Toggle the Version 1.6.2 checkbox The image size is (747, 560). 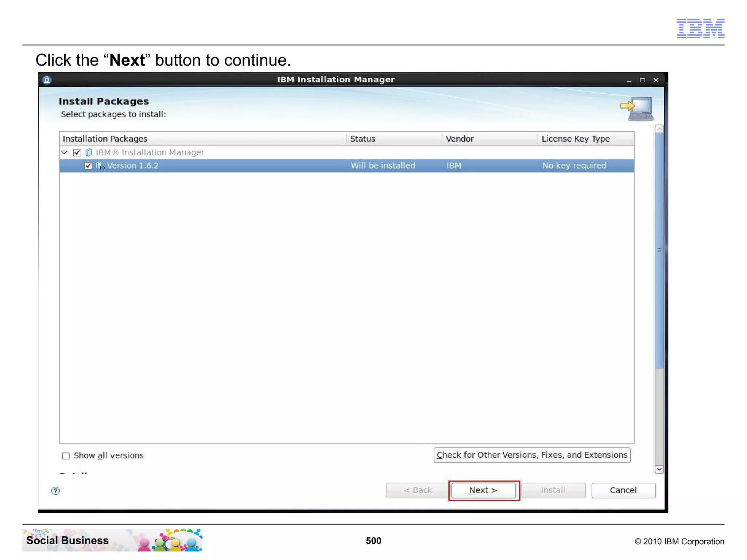[x=88, y=166]
